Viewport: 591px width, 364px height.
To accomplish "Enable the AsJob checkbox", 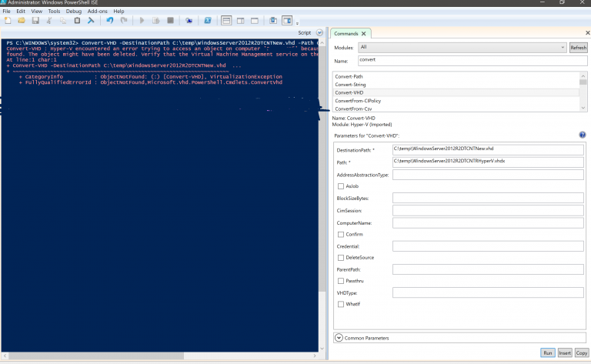I will 341,186.
